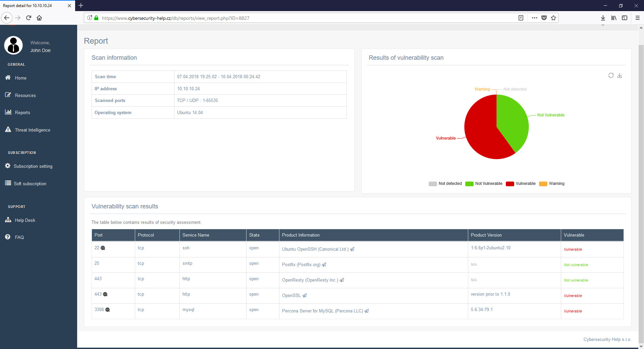Screen dimensions: 644x349
Task: Open the browser Library panel
Action: [614, 18]
